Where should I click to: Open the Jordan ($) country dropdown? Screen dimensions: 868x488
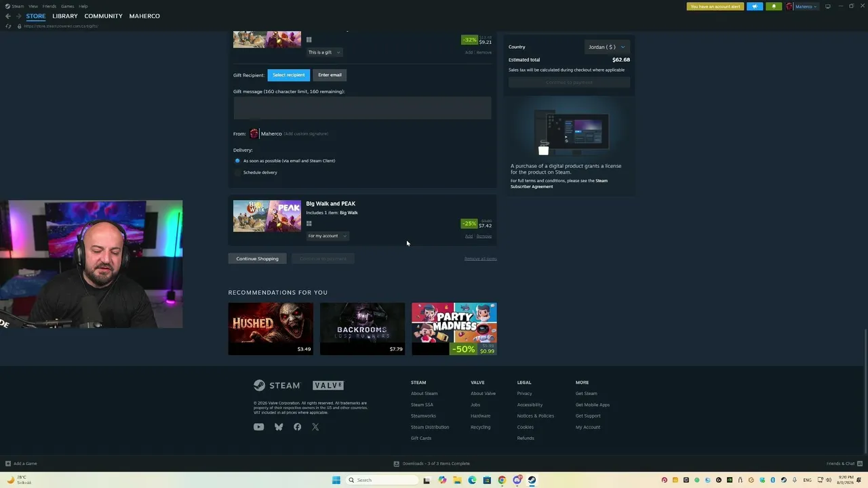607,47
